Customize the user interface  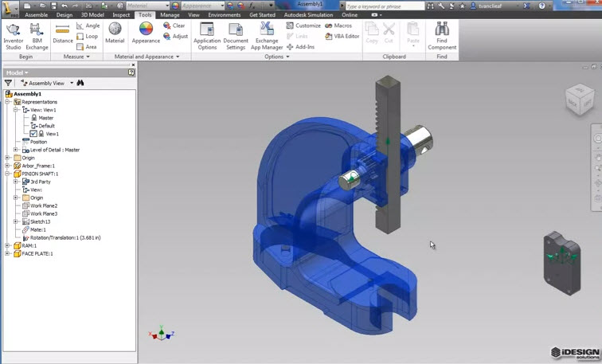pyautogui.click(x=303, y=25)
